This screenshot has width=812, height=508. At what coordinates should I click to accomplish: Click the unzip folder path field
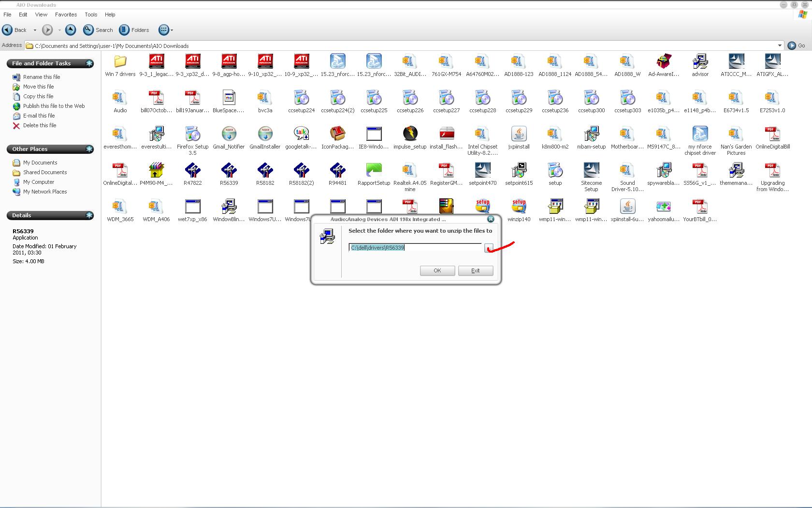[x=415, y=248]
